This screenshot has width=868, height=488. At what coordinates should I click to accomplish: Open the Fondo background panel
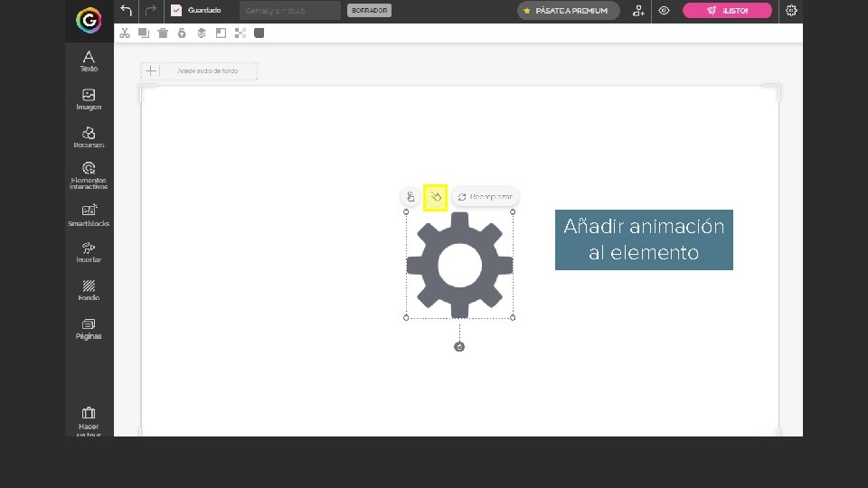coord(89,290)
